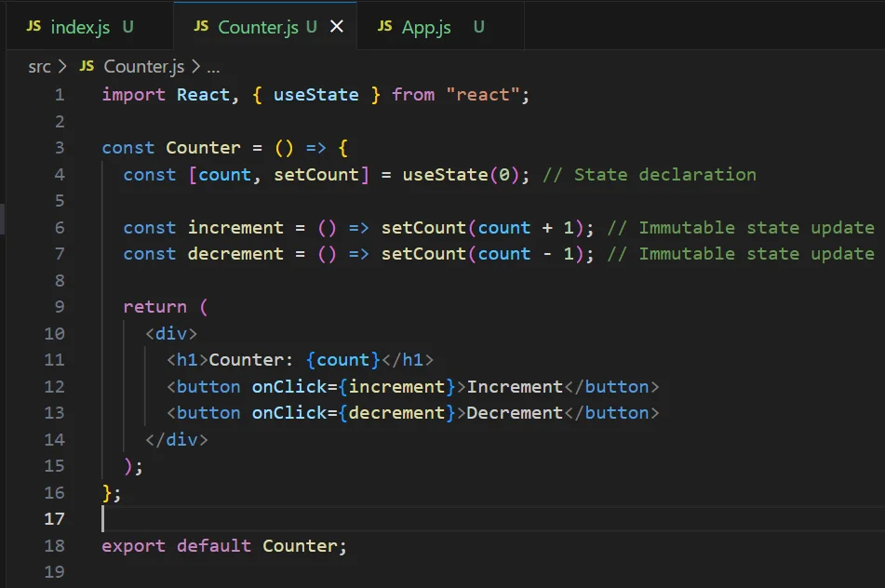Open Counter.js in the breadcrumb path
The image size is (885, 588).
[144, 67]
